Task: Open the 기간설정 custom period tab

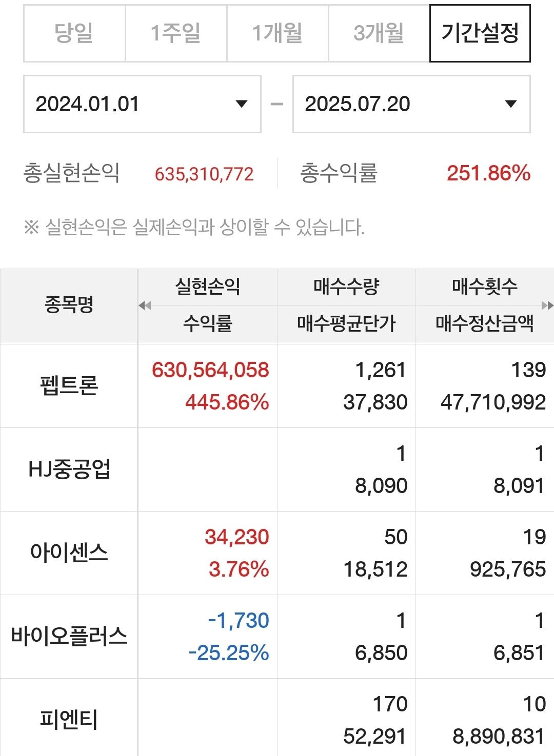Action: point(480,33)
